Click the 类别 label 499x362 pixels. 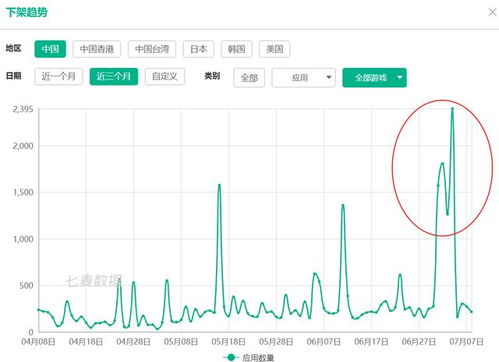212,76
